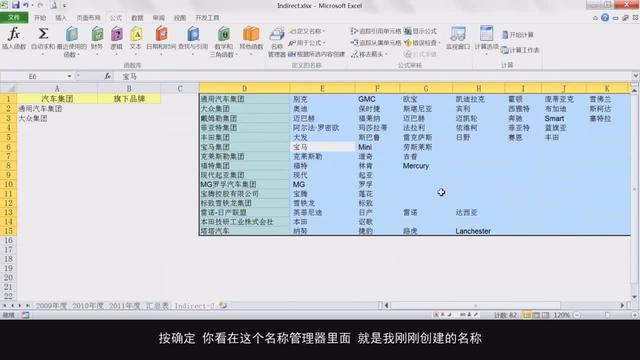Open Error Checking (错误检查) dropdown

pos(423,42)
